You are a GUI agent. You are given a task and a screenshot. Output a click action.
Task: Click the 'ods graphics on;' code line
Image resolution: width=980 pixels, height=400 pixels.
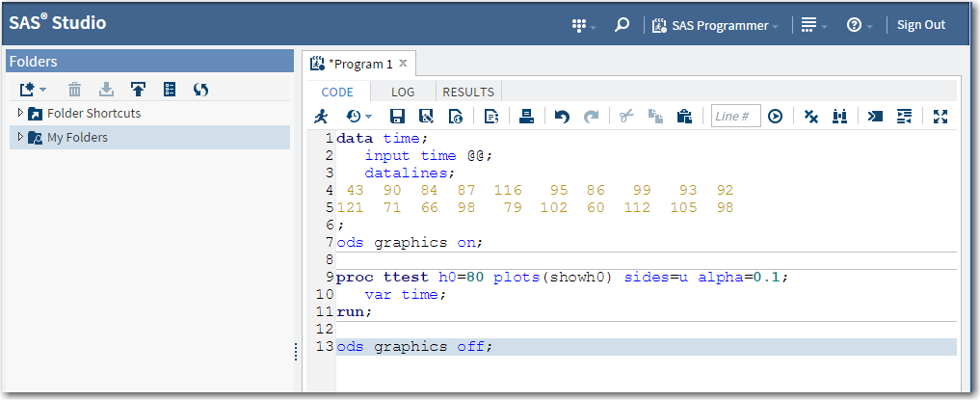[410, 243]
